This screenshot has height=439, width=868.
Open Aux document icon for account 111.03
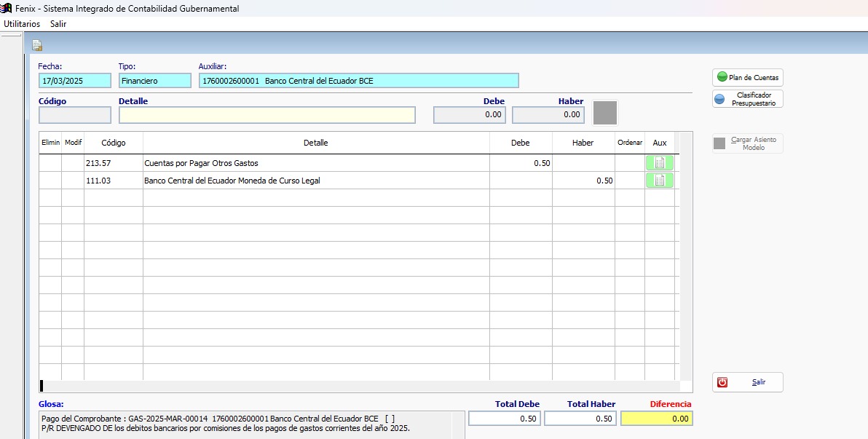coord(659,181)
